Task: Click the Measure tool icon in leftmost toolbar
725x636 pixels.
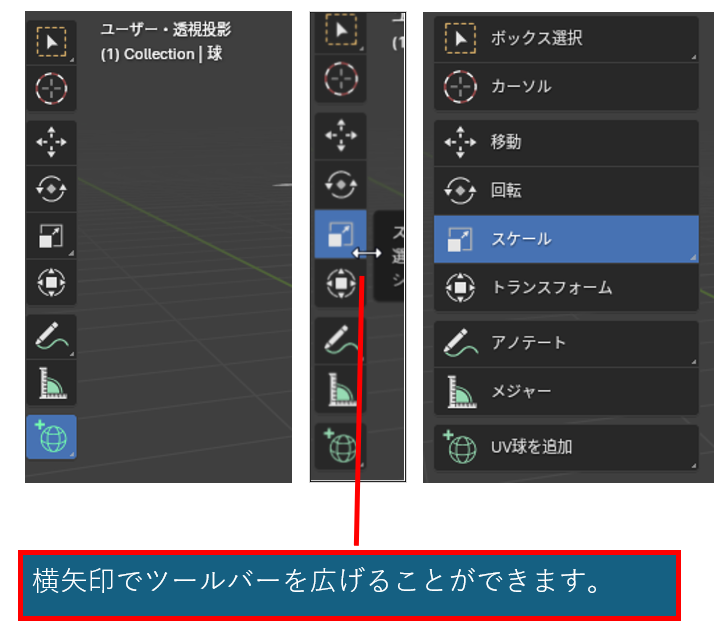Action: 50,384
